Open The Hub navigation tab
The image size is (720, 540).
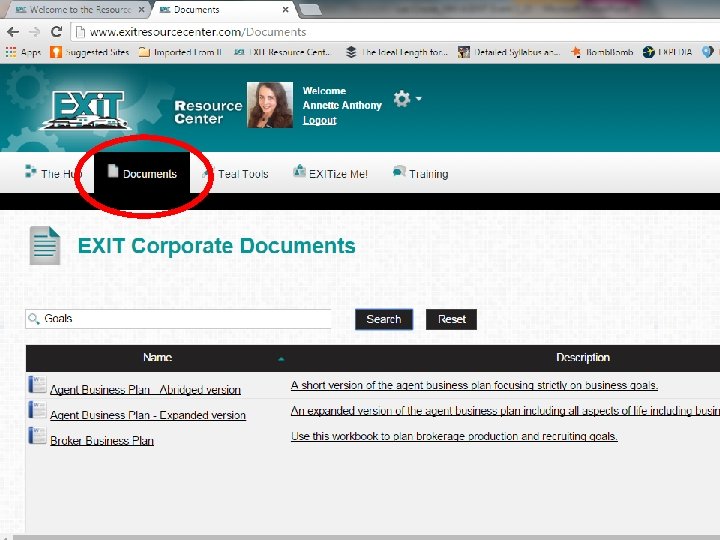(x=53, y=173)
